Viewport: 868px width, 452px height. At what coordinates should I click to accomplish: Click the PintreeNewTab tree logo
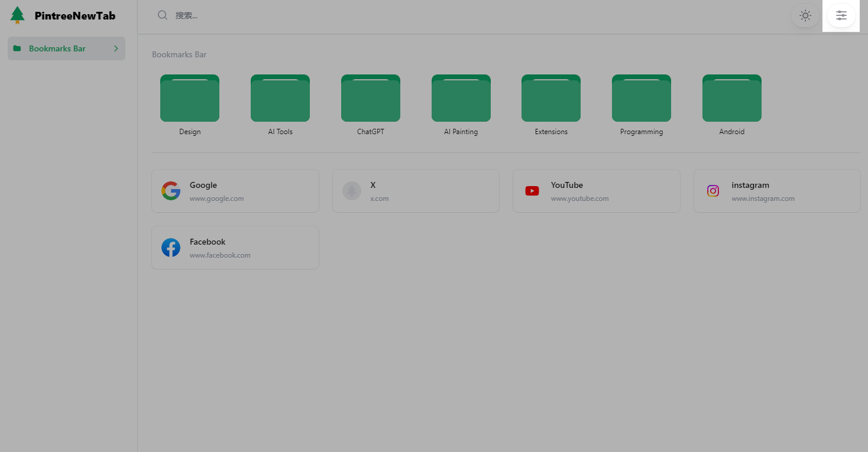[x=18, y=15]
